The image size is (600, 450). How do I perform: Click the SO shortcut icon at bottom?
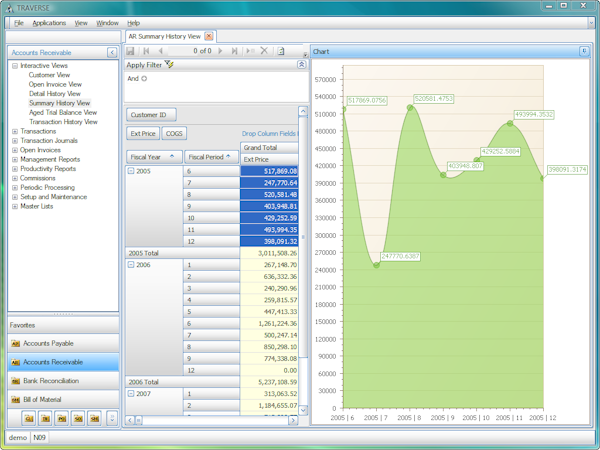78,419
